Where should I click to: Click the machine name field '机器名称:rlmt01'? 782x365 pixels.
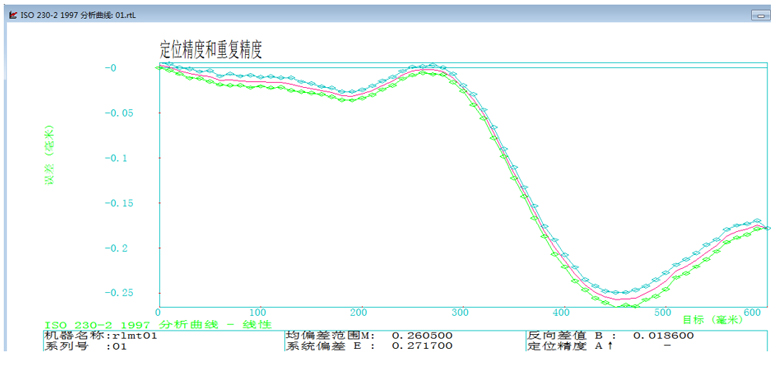point(101,336)
